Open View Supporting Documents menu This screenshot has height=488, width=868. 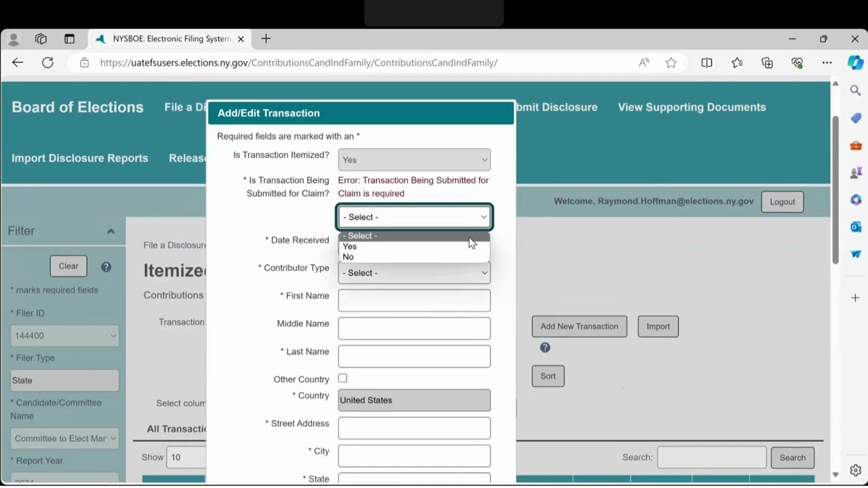(692, 107)
